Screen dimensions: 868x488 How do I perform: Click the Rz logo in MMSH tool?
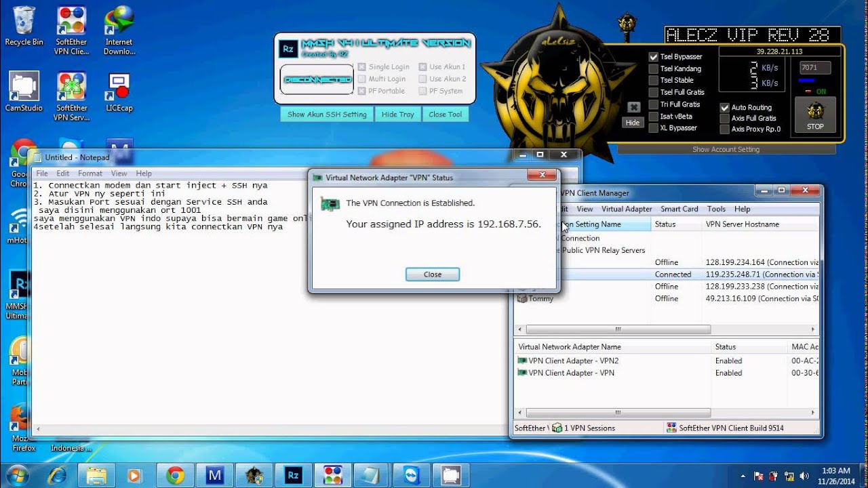(x=288, y=47)
